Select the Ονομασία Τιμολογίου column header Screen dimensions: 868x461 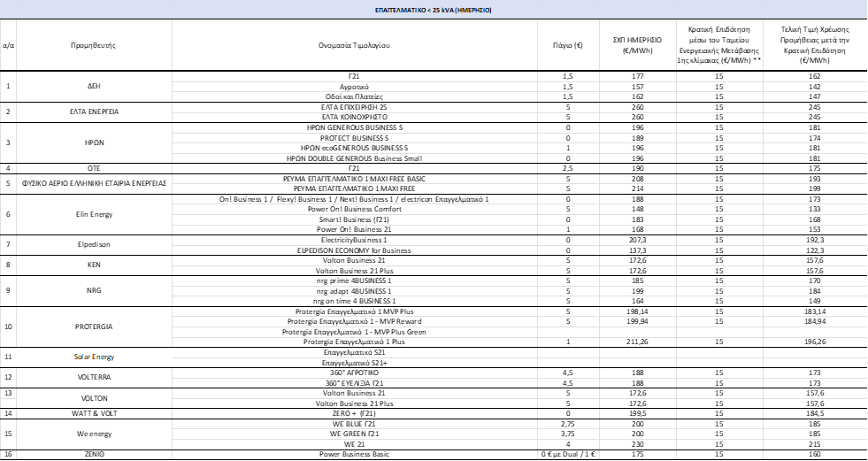click(x=354, y=45)
